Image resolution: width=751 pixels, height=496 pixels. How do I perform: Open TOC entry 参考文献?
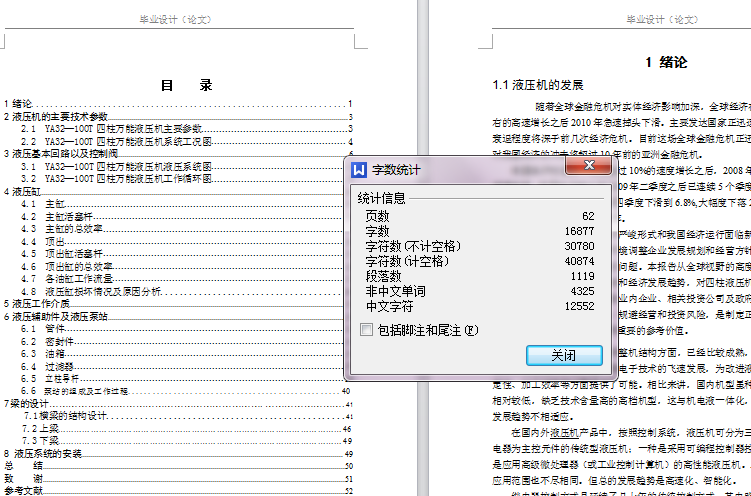pyautogui.click(x=178, y=490)
